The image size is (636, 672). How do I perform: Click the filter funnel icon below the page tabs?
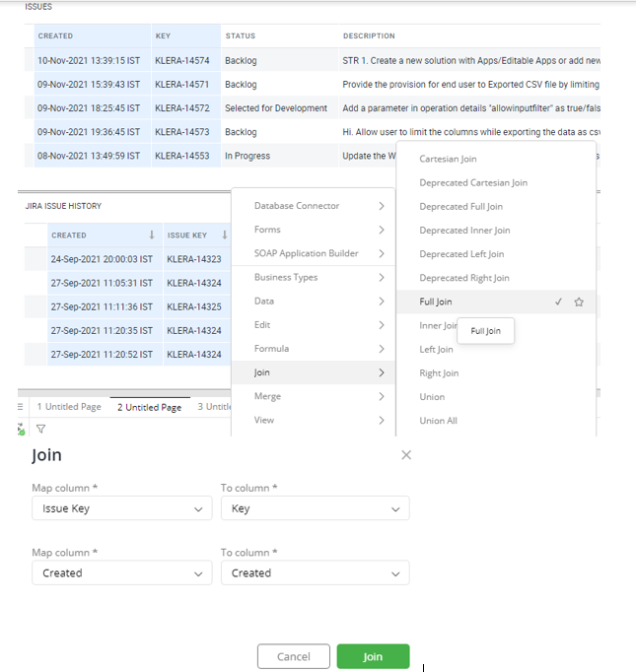click(x=40, y=429)
